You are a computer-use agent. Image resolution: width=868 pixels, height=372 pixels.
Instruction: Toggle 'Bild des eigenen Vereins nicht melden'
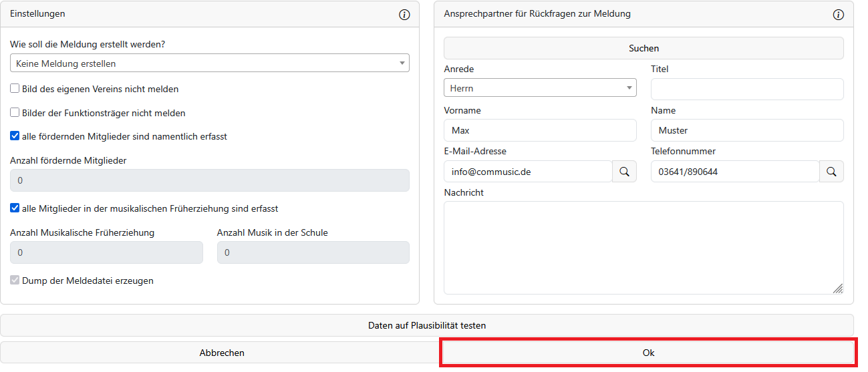click(15, 89)
